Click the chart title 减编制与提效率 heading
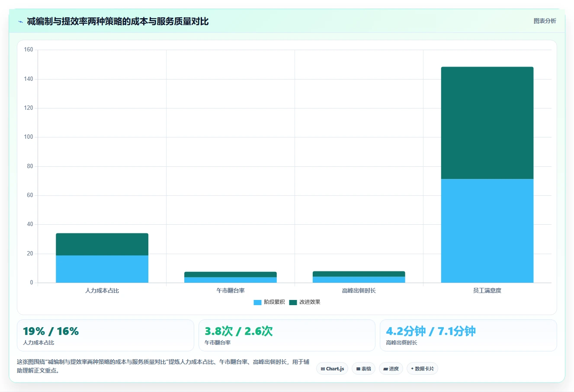This screenshot has height=392, width=574. point(118,21)
